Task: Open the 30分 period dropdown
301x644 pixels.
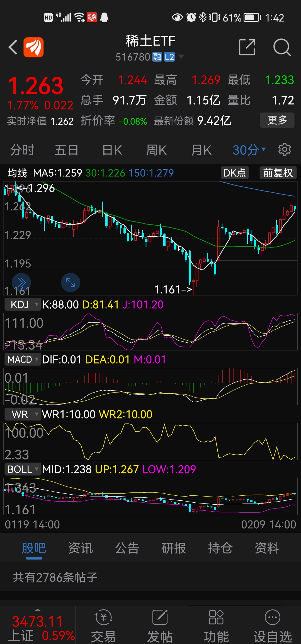Action: 249,150
